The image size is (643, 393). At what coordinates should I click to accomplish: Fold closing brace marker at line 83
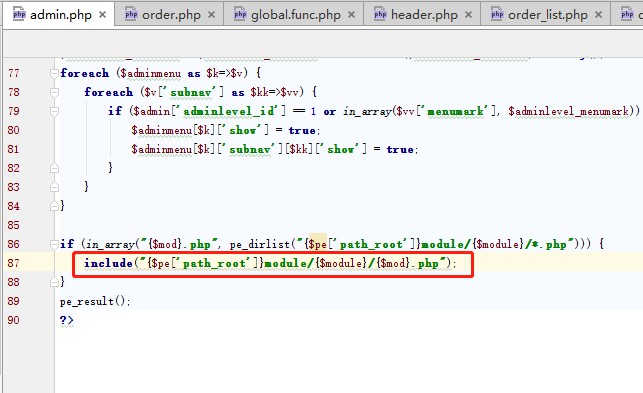click(54, 187)
